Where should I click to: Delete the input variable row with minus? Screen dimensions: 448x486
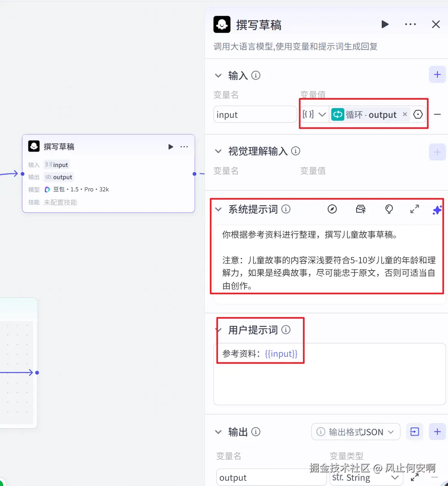(437, 114)
